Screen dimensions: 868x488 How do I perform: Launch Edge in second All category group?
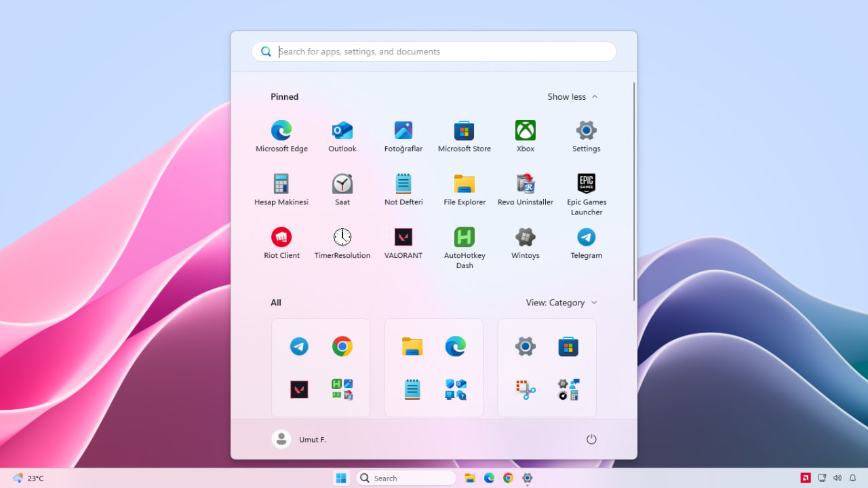point(456,347)
